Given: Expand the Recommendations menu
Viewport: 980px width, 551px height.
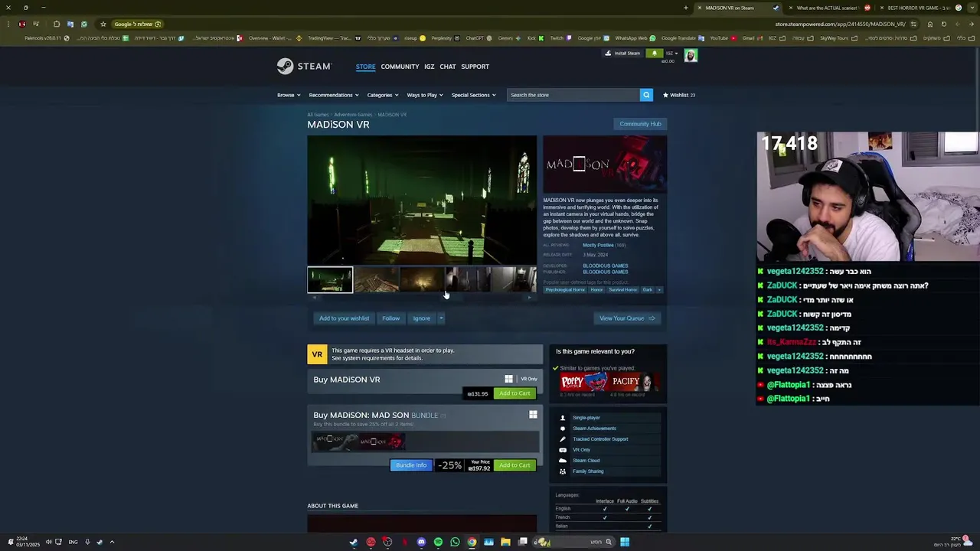Looking at the screenshot, I should [334, 95].
